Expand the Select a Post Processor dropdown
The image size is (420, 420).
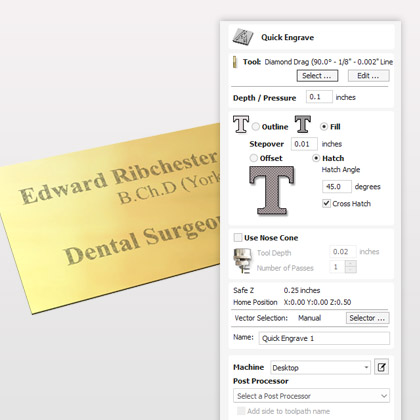pos(311,396)
